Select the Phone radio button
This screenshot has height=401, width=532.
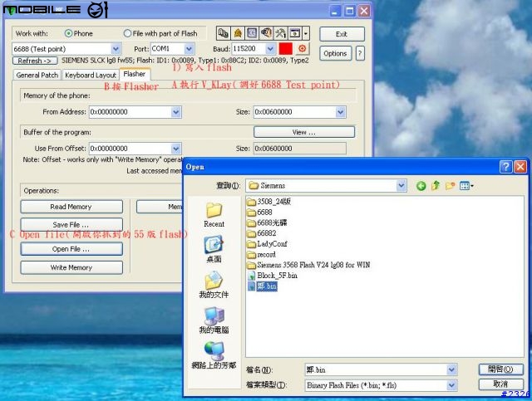pos(68,33)
